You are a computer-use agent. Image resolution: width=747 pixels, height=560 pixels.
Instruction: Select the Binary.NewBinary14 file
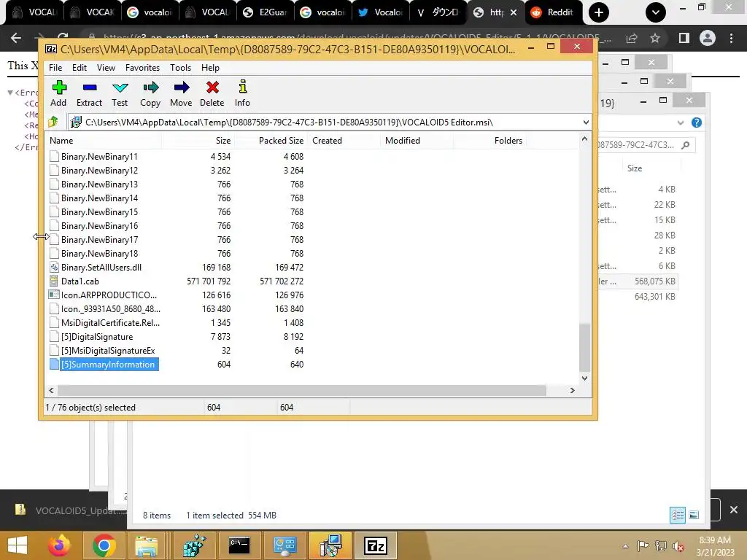(99, 198)
